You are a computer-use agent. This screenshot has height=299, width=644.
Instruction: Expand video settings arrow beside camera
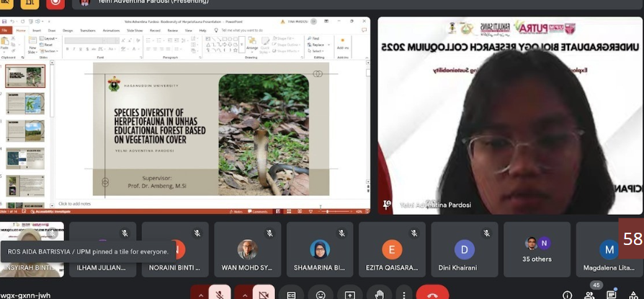(x=244, y=294)
